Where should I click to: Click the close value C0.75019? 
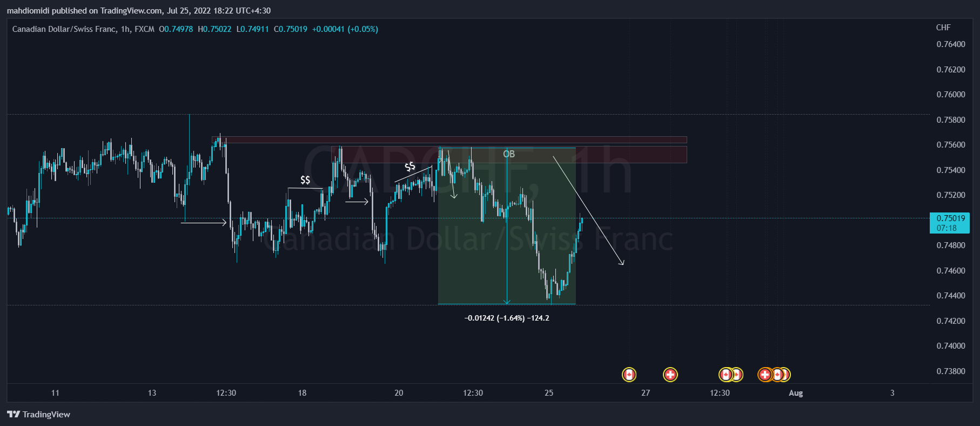291,29
